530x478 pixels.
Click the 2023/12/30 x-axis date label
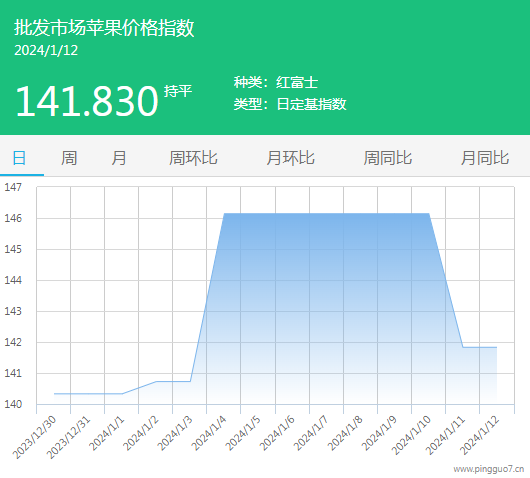[x=35, y=437]
